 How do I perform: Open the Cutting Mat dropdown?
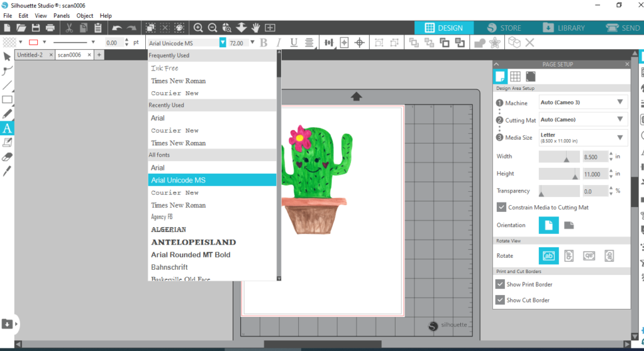(x=583, y=120)
